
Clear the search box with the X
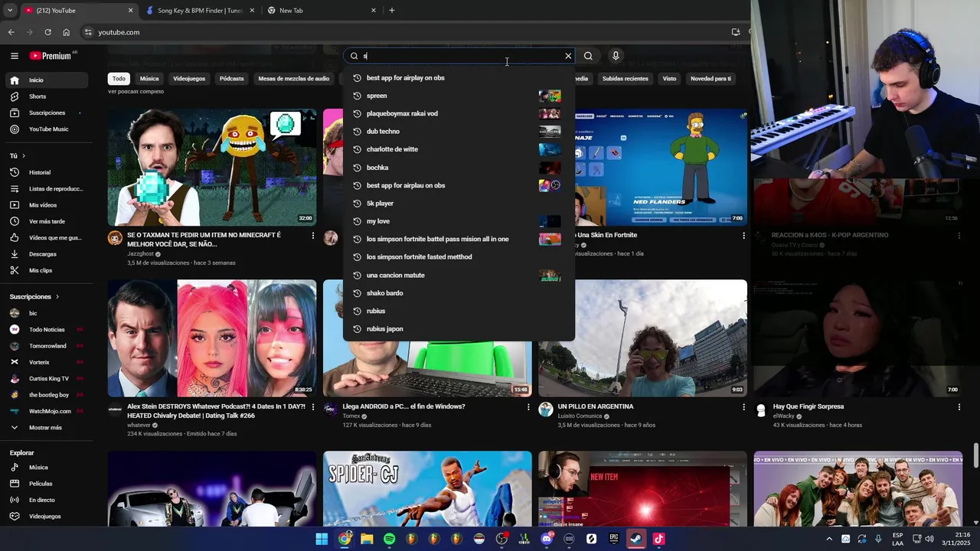point(568,56)
